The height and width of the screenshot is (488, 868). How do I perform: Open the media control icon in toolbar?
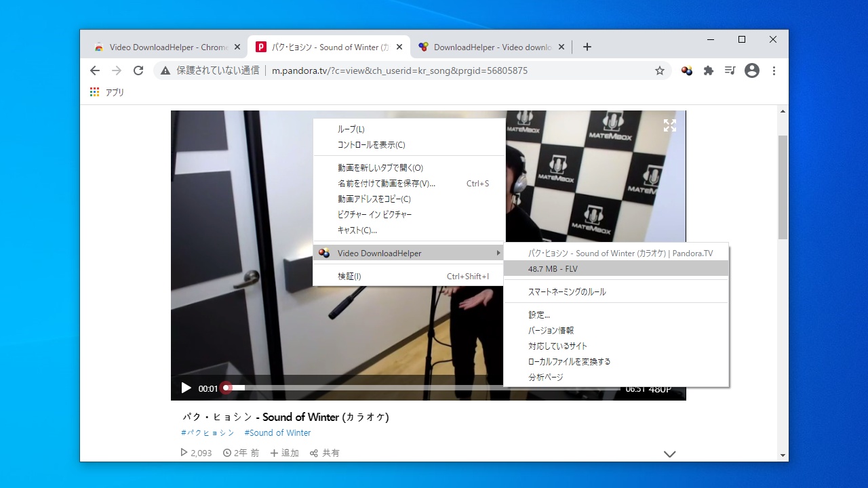pyautogui.click(x=730, y=70)
